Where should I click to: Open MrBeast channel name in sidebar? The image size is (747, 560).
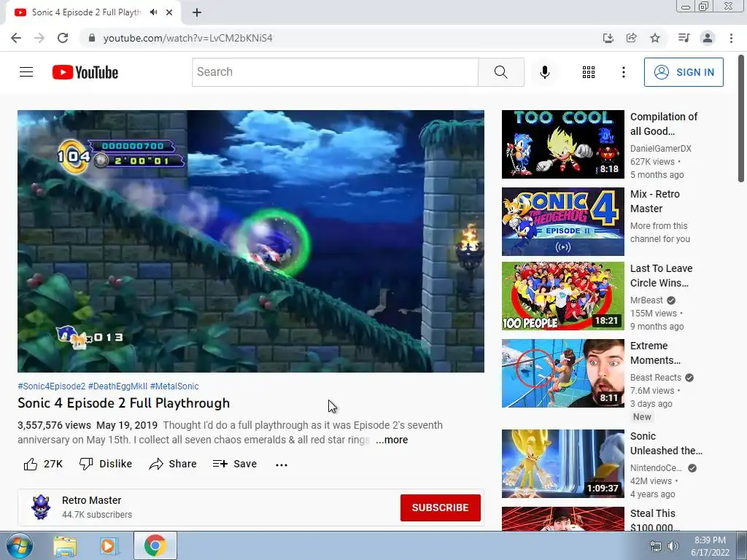(x=646, y=300)
